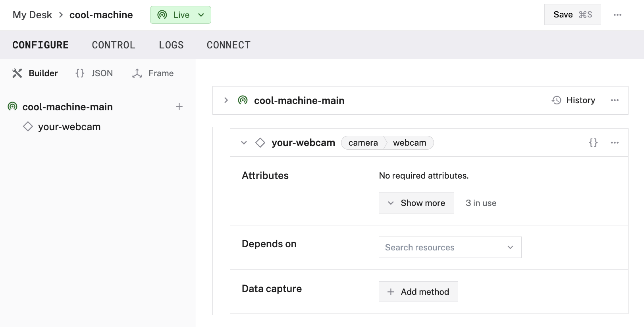Open the JSON view curly braces icon on your-webcam card
The height and width of the screenshot is (327, 644).
pos(593,142)
